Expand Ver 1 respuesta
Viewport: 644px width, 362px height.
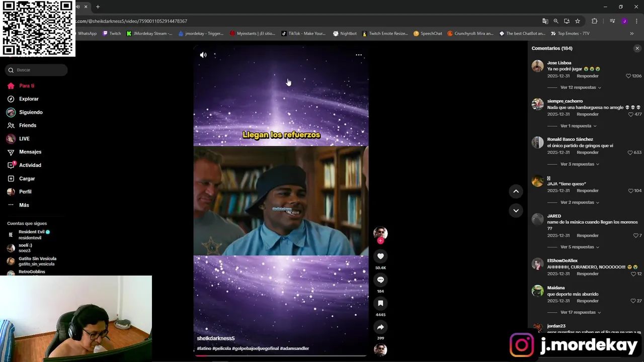click(578, 126)
